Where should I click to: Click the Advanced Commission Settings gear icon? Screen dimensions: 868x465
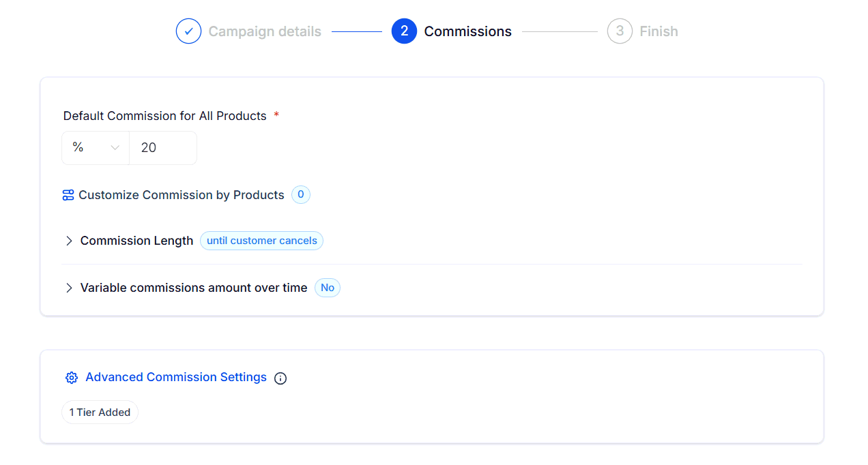pyautogui.click(x=72, y=378)
